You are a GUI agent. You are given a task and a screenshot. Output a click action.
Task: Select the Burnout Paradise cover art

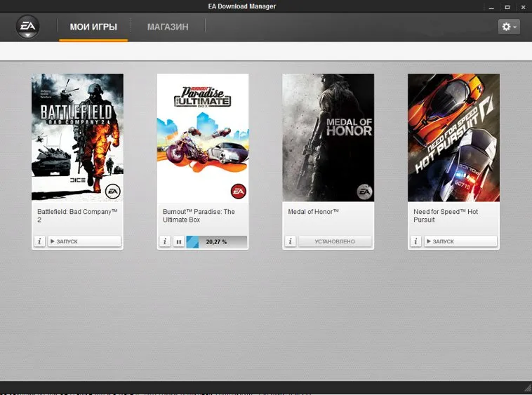click(203, 138)
